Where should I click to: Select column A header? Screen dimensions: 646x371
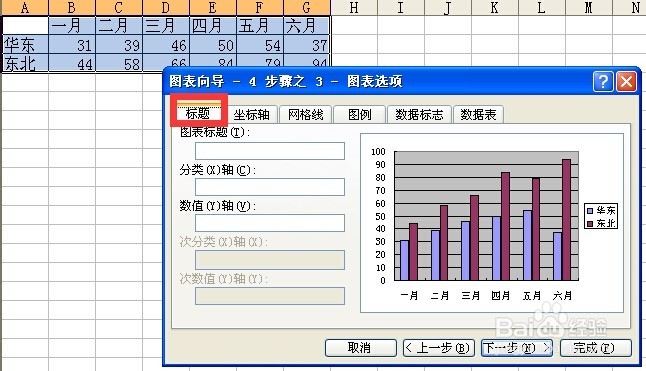(25, 7)
